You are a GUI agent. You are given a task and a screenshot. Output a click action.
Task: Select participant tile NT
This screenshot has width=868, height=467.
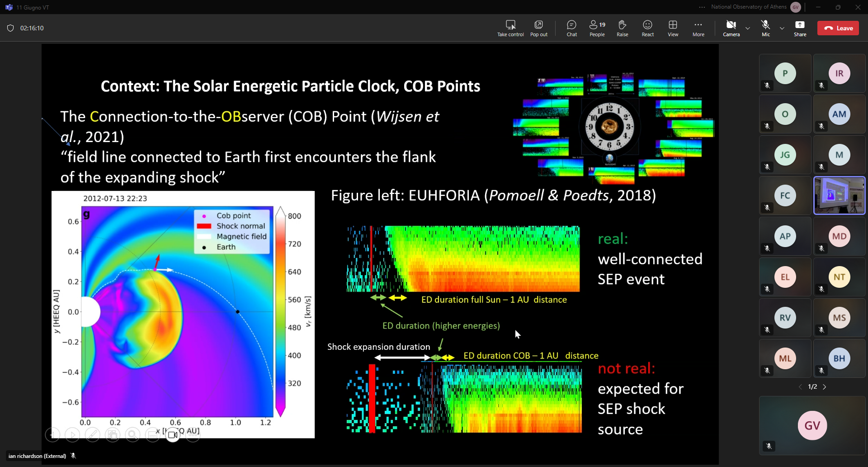[840, 277]
